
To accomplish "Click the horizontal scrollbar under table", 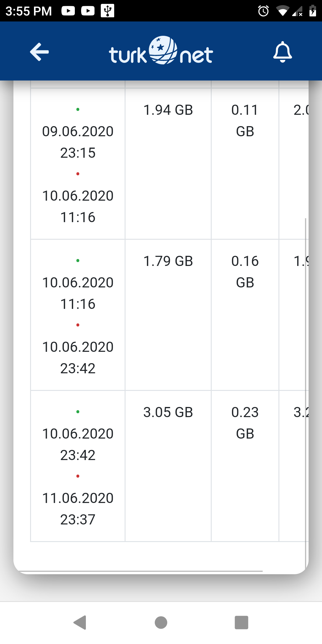I will [x=140, y=571].
